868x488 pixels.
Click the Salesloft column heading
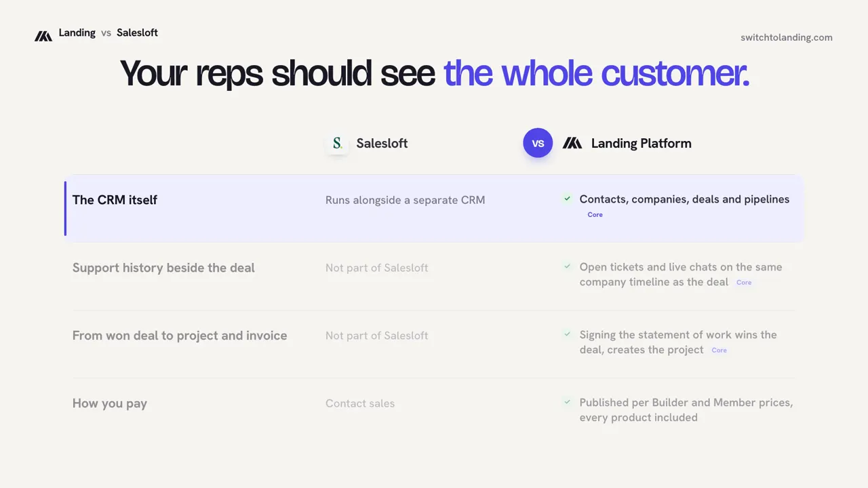(x=382, y=143)
